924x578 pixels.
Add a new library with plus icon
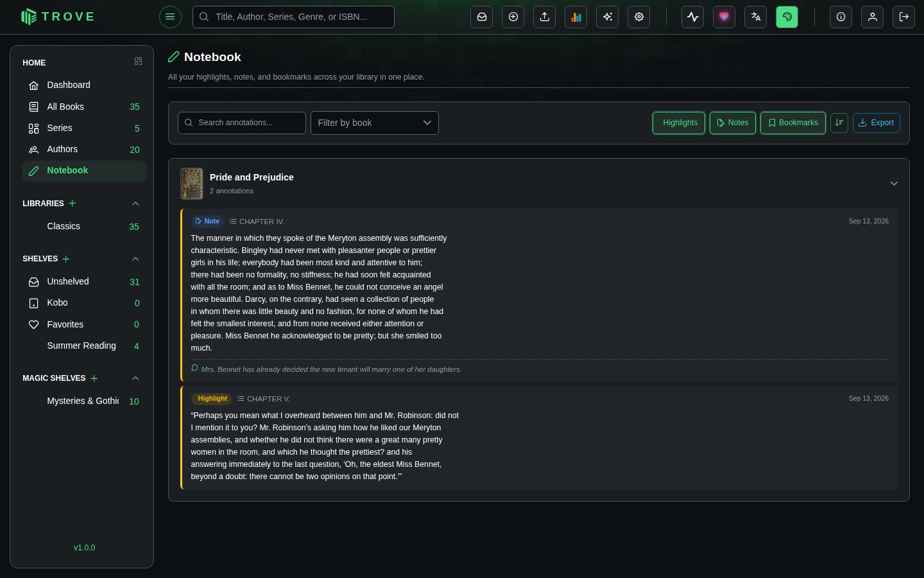click(x=73, y=203)
